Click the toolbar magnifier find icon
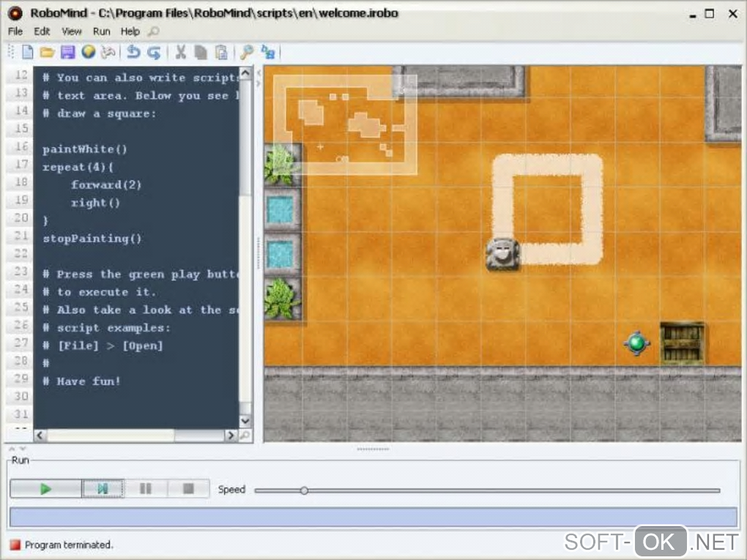 247,52
